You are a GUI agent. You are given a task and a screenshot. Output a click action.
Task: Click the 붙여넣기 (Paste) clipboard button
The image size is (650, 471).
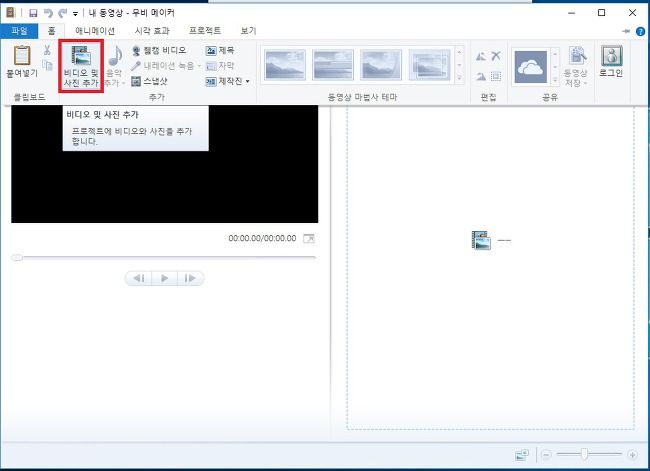point(22,61)
